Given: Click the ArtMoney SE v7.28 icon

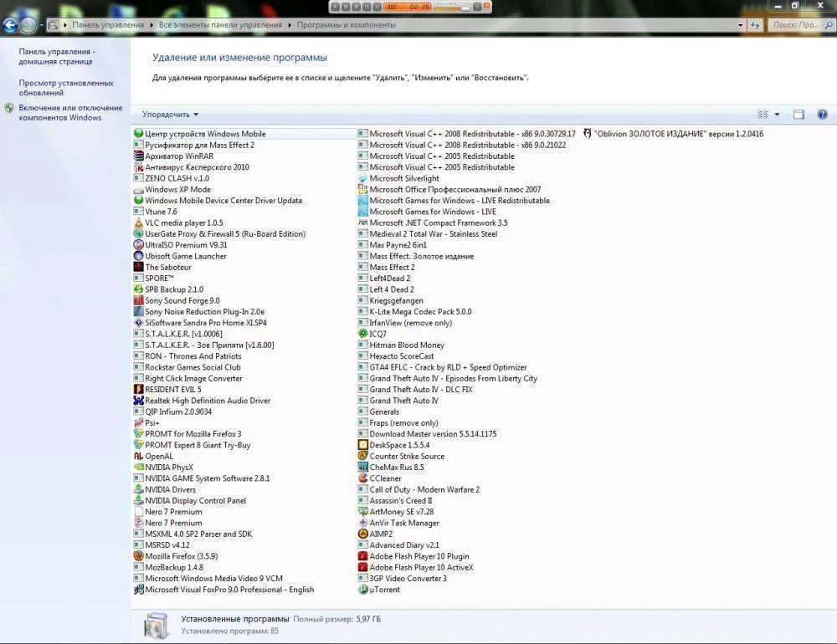Looking at the screenshot, I should (x=363, y=512).
